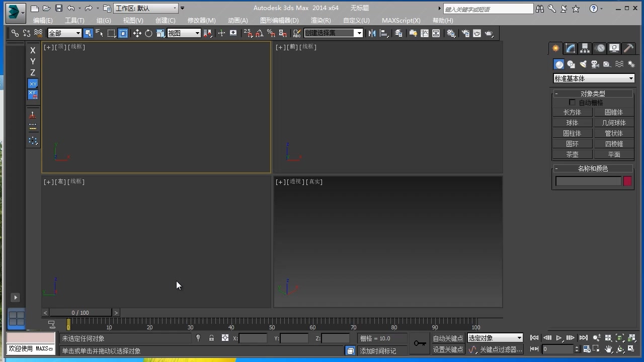
Task: Click the Set Keys large key icon
Action: [x=420, y=343]
